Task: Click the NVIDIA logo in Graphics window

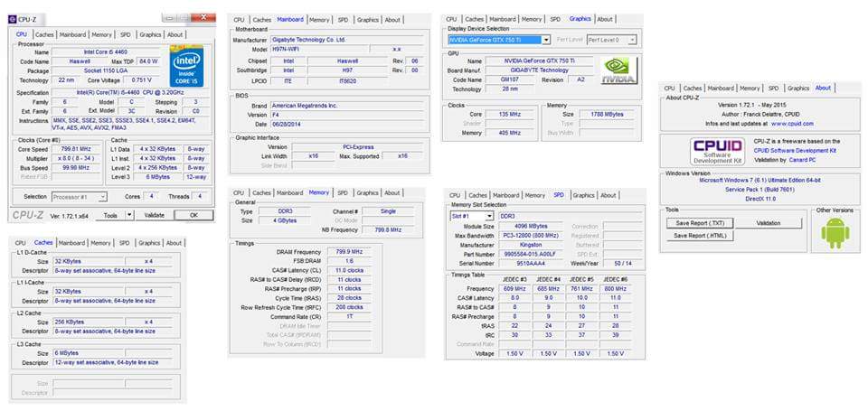Action: [618, 70]
